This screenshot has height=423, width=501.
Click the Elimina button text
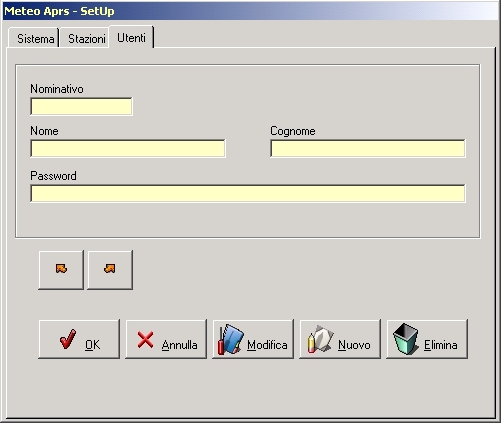click(441, 345)
